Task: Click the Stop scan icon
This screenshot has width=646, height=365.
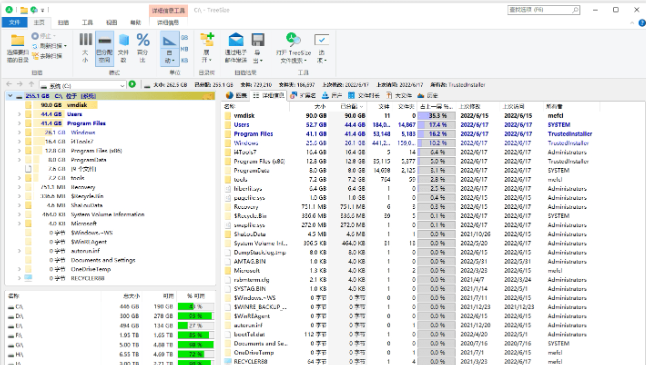Action: click(35, 36)
